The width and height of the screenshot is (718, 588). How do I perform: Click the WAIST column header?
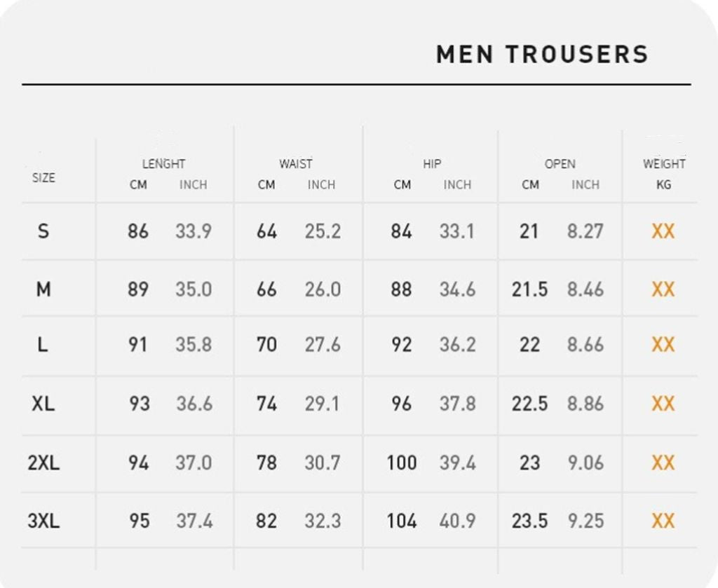296,164
